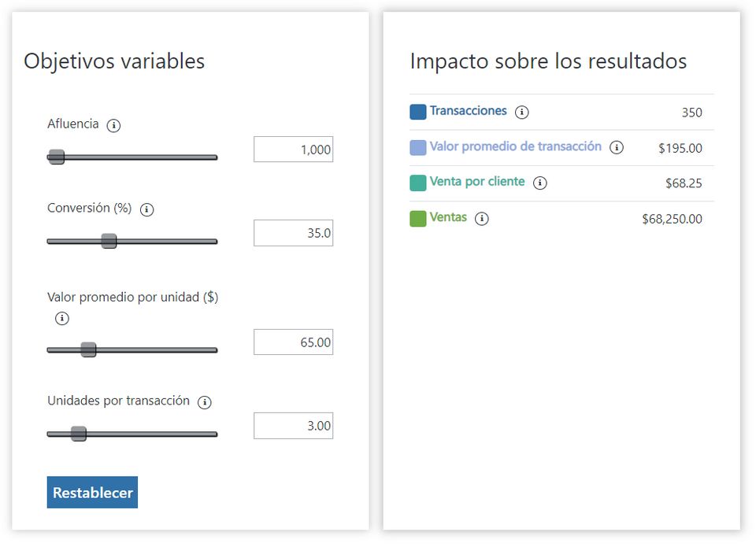The image size is (756, 547).
Task: Click the Afluencia input field showing 1,000
Action: [293, 150]
